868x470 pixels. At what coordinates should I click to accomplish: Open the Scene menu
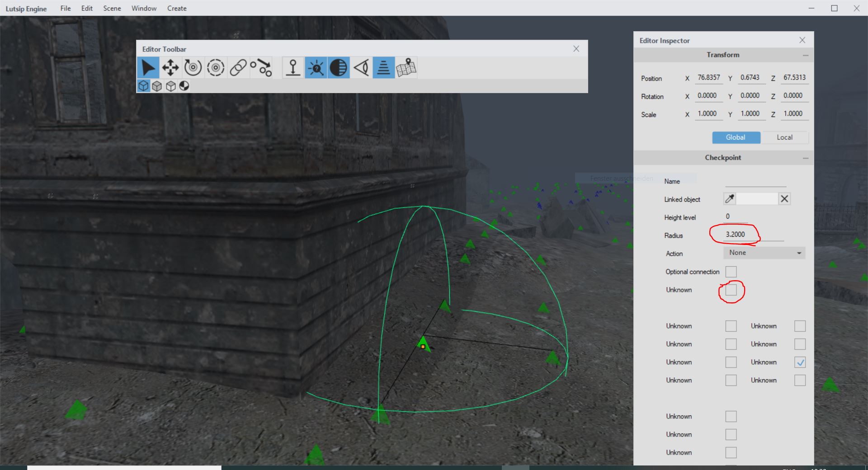coord(112,8)
